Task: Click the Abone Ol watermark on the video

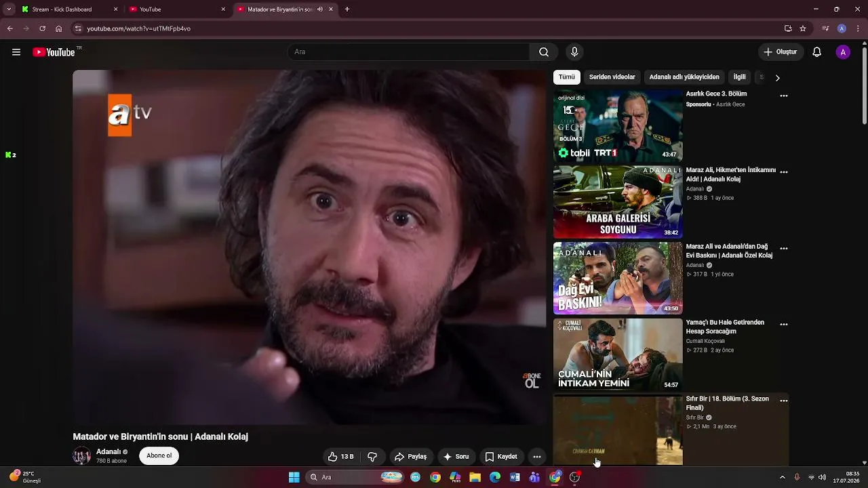Action: (532, 380)
